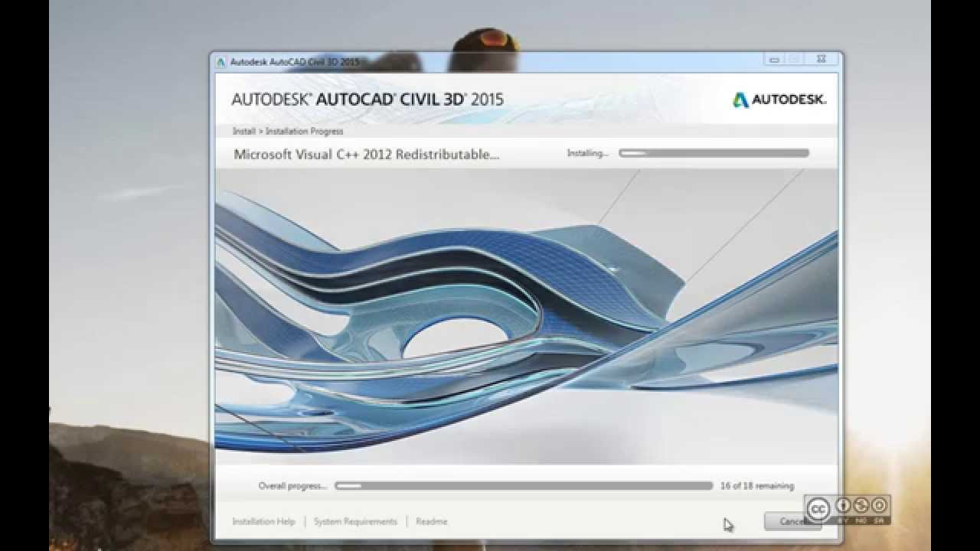Click the 16 of 18 remaining text
The height and width of the screenshot is (551, 980).
tap(757, 485)
